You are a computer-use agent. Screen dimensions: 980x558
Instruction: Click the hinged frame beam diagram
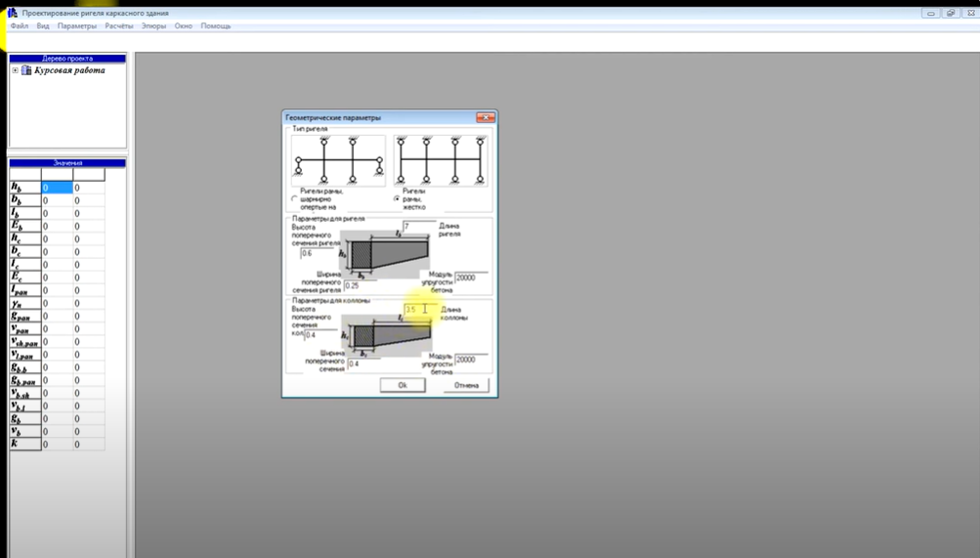[338, 161]
